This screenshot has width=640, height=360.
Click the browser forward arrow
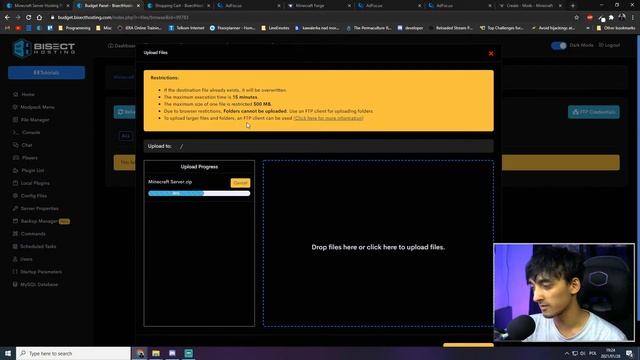point(18,18)
